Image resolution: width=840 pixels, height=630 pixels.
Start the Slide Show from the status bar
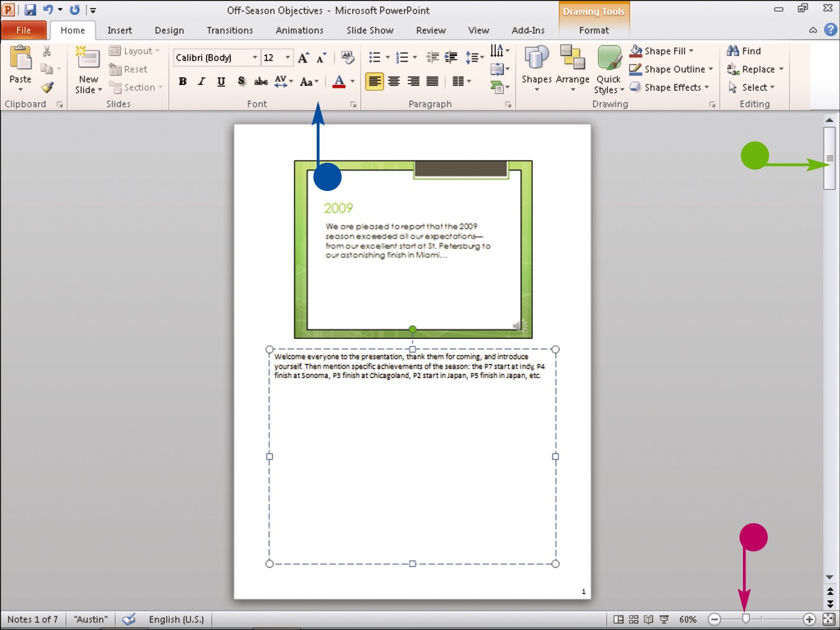click(x=664, y=619)
